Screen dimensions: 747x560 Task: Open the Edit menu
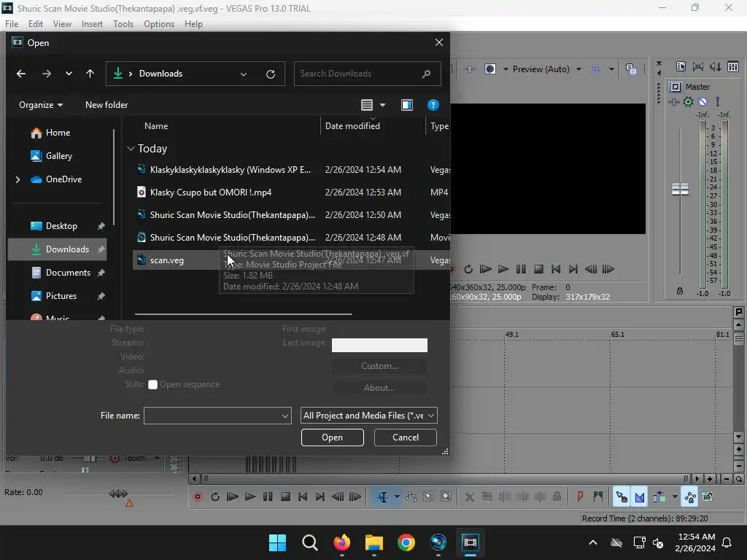[35, 24]
